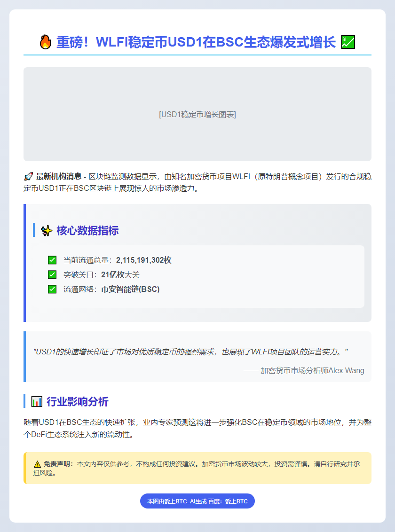Click the green check mark beside 当前流通总量
This screenshot has height=532, width=395.
click(x=52, y=260)
